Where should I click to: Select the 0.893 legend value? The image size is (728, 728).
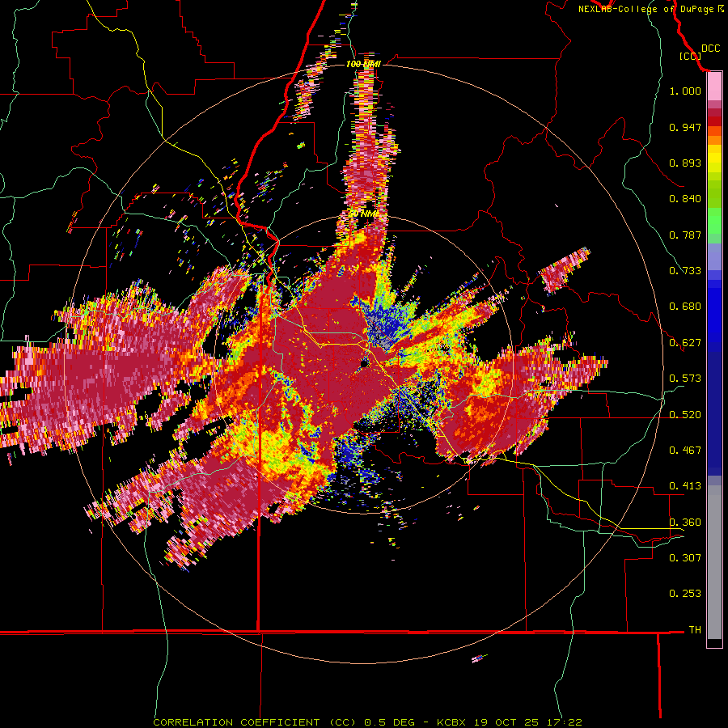(x=685, y=163)
